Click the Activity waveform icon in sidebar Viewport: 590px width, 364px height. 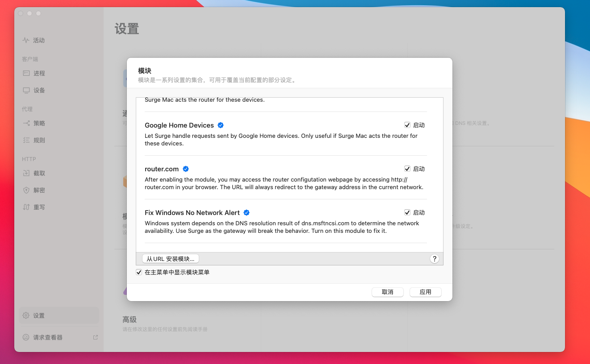coord(26,40)
